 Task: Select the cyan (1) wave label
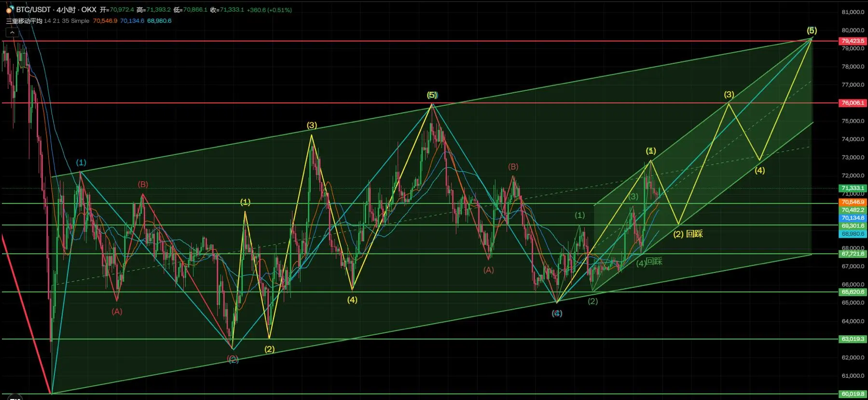click(81, 162)
